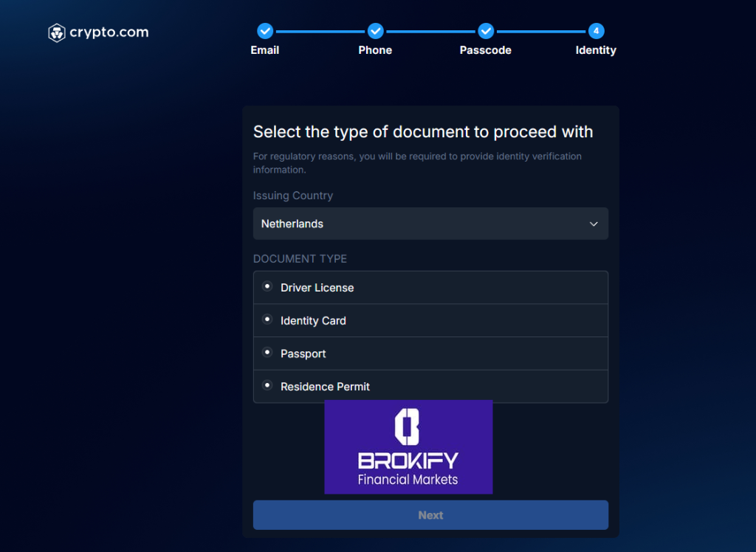The height and width of the screenshot is (552, 756).
Task: Click the crypto.com wordmark text
Action: pos(109,32)
